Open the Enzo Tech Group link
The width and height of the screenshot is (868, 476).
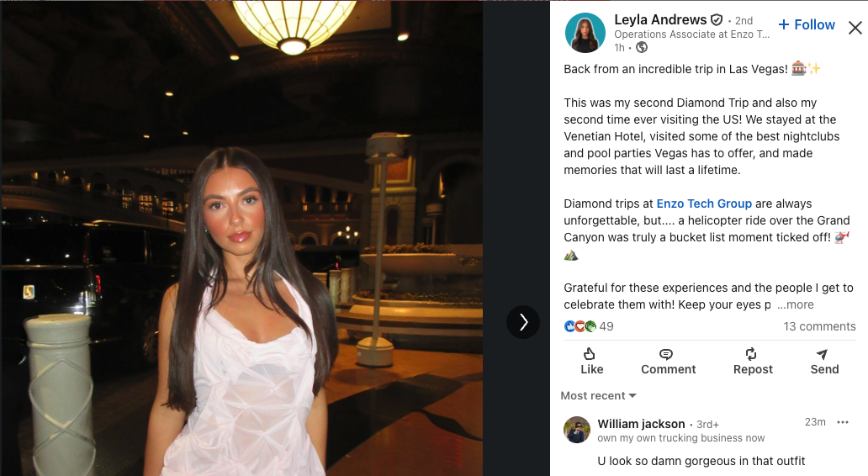[704, 204]
